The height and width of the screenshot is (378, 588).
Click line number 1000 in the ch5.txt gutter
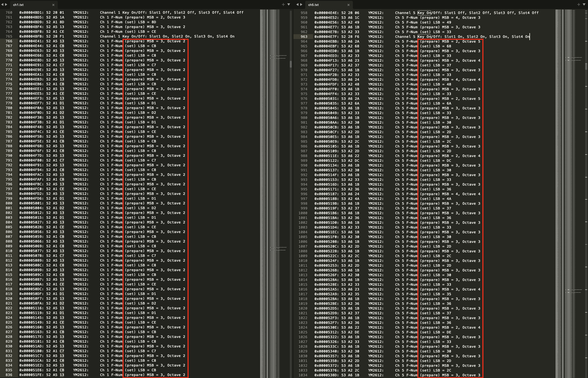point(303,213)
